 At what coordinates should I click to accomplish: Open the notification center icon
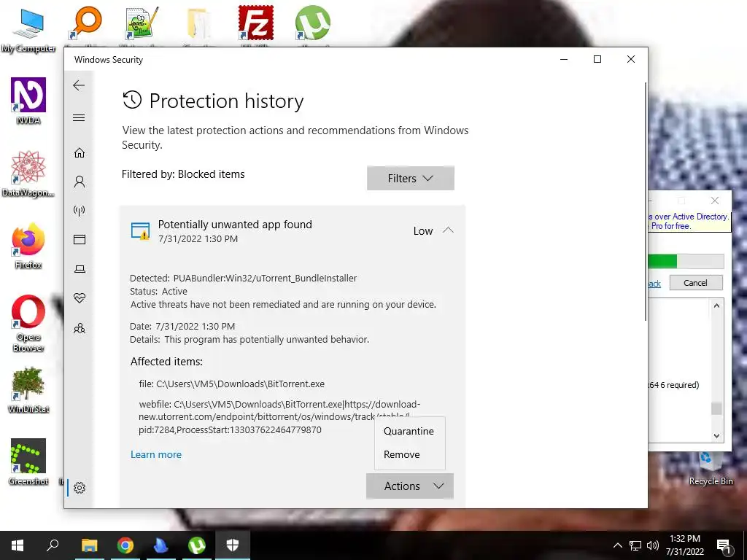(724, 545)
